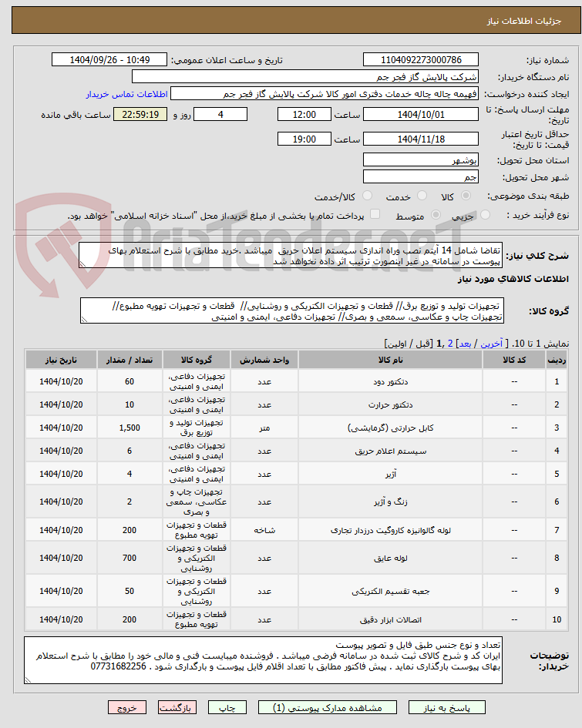This screenshot has height=728, width=582.
Task: Select the دتکتور دود item name
Action: tap(391, 381)
